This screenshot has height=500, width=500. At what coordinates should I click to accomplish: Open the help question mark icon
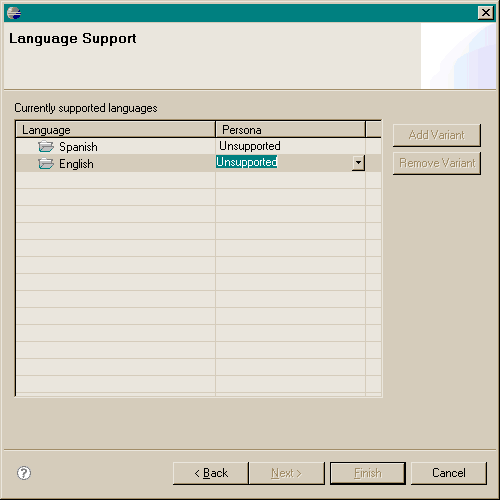pyautogui.click(x=24, y=473)
